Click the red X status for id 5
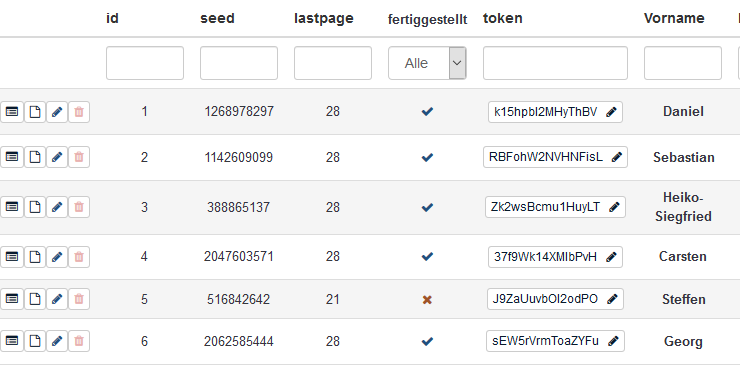Image resolution: width=740 pixels, height=365 pixels. click(427, 300)
